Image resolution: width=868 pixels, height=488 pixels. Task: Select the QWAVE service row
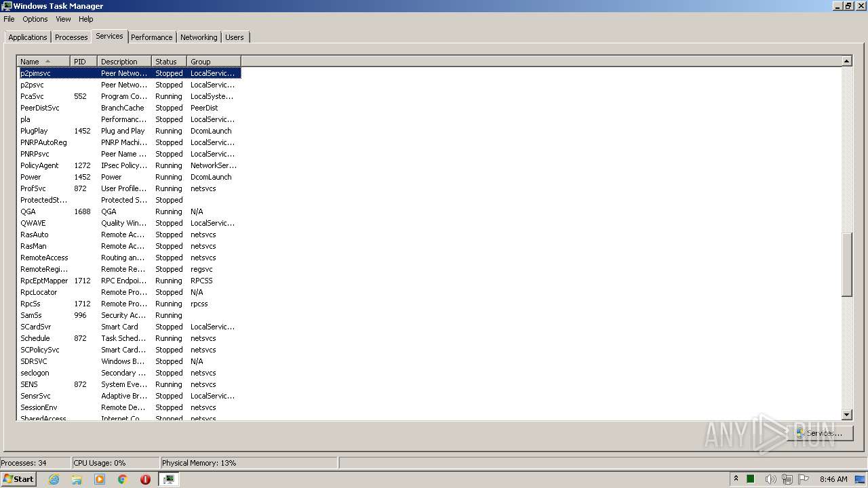(x=129, y=223)
